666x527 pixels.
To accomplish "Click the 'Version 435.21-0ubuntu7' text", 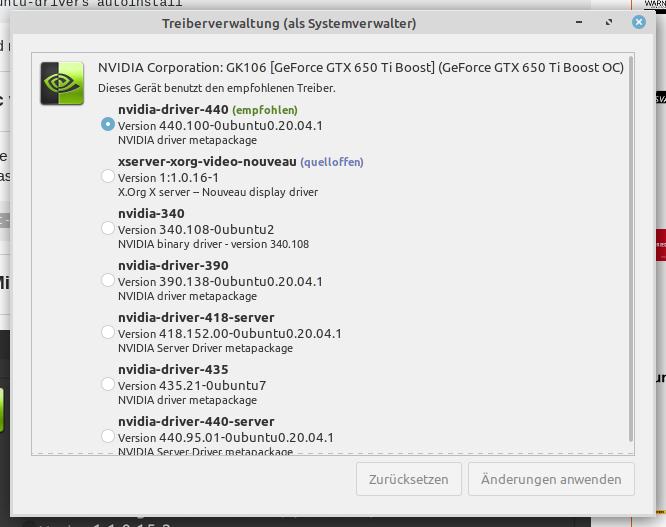I will pos(192,385).
